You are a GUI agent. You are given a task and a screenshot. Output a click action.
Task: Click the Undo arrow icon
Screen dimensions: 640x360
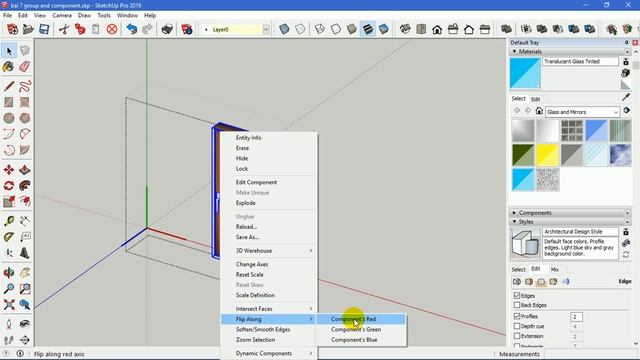(x=131, y=29)
